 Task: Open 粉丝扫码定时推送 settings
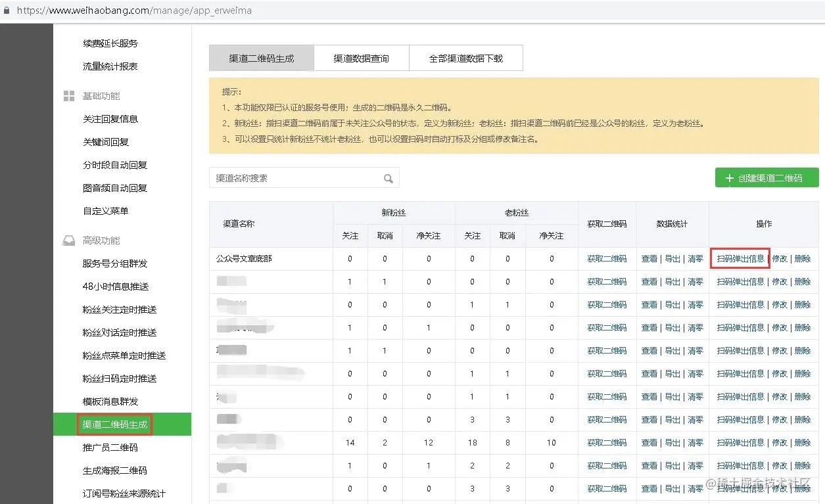[118, 378]
